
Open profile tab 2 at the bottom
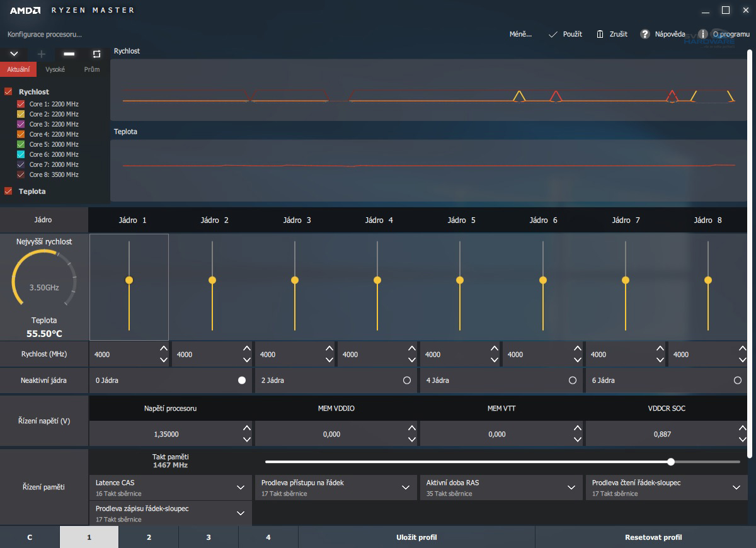pos(149,537)
